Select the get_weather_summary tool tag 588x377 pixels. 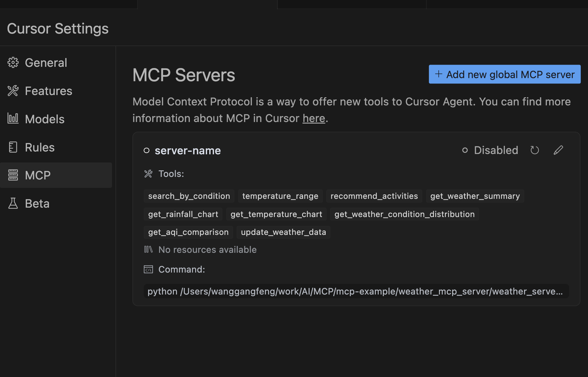click(x=475, y=196)
